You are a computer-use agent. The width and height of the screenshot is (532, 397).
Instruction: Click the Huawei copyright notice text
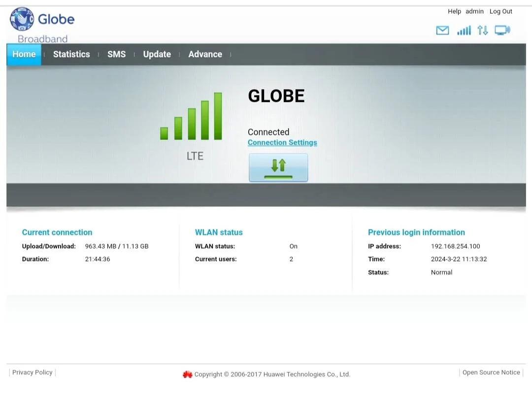(272, 374)
